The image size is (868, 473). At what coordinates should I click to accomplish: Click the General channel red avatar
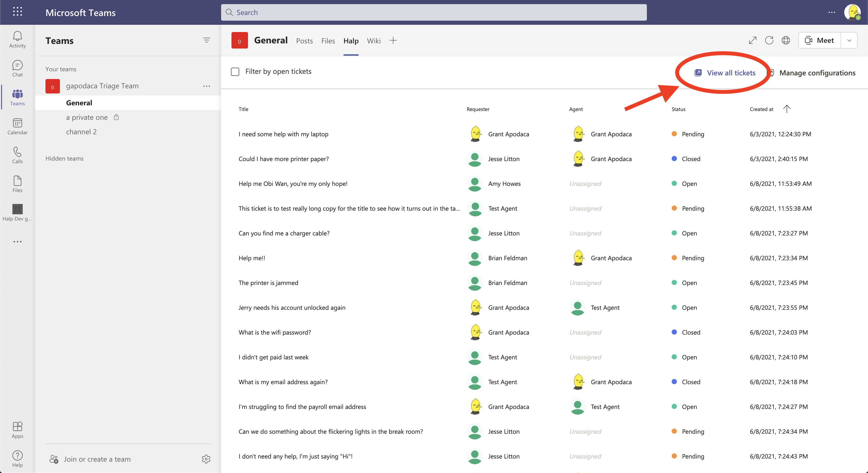(x=239, y=40)
